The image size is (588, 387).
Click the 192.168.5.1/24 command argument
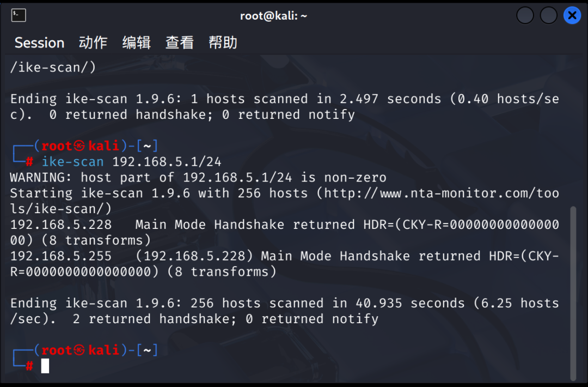(x=167, y=162)
